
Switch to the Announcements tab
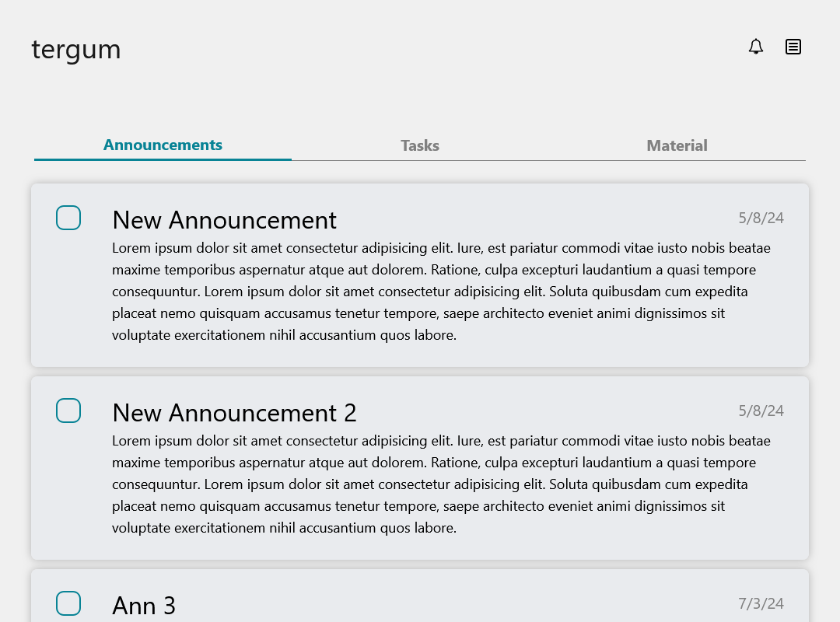click(163, 145)
